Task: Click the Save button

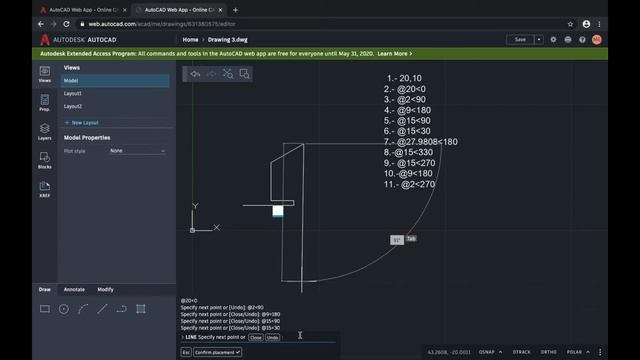Action: coord(520,40)
